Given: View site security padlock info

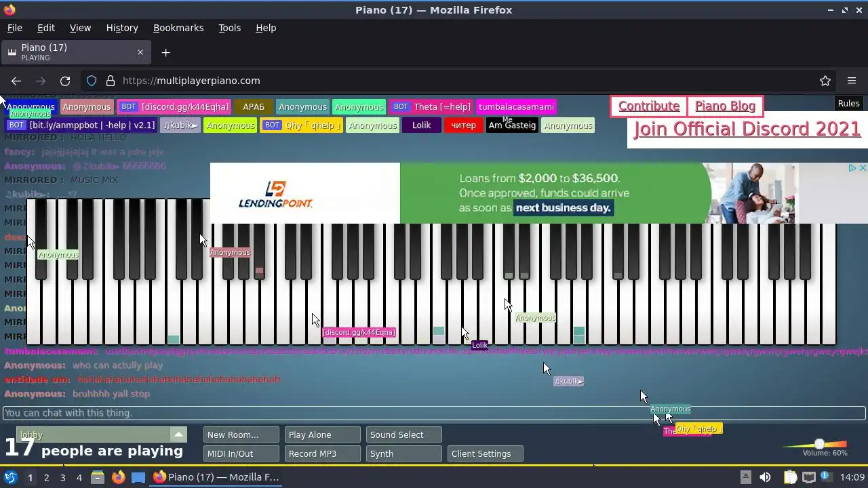Looking at the screenshot, I should click(111, 81).
